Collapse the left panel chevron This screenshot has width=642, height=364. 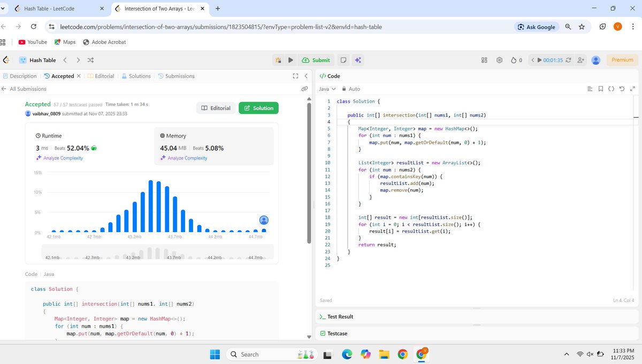click(x=306, y=76)
